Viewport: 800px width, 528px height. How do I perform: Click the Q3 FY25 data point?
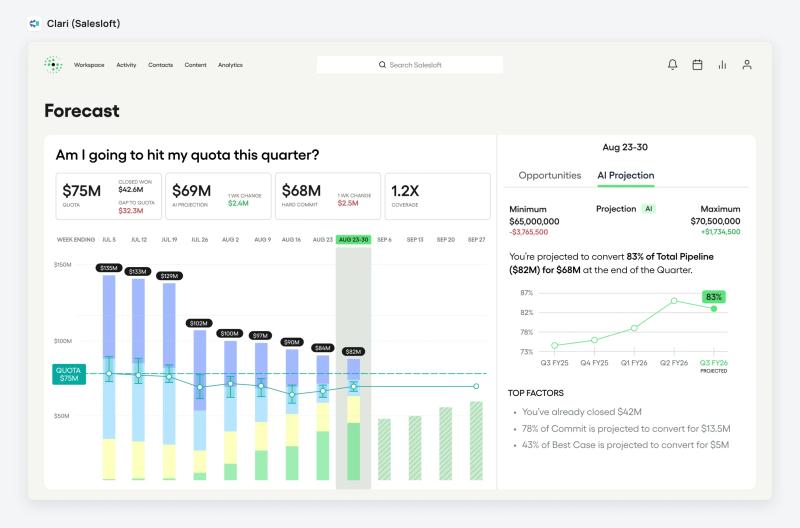(555, 345)
